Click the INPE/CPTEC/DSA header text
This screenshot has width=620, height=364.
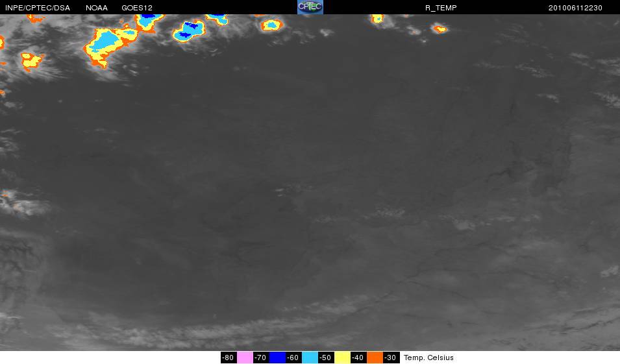(38, 8)
